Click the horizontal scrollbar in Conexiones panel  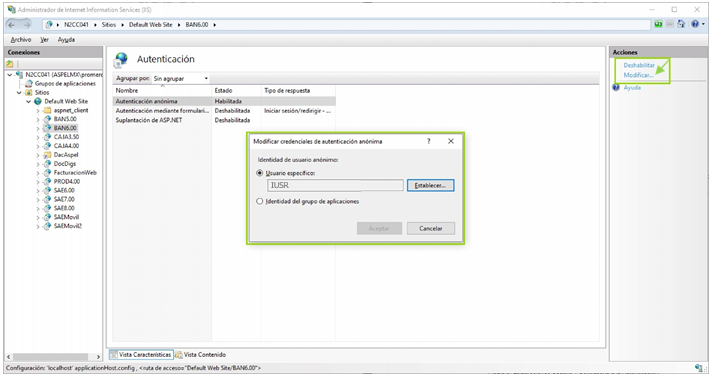click(54, 357)
